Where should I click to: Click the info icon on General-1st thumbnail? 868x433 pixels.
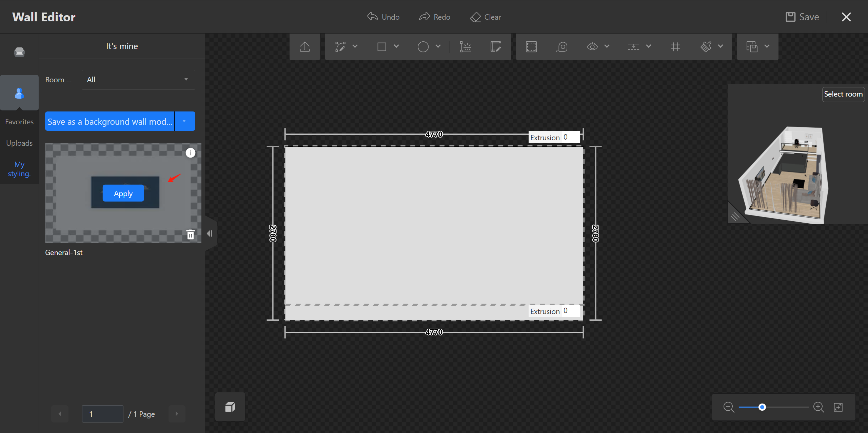(191, 153)
